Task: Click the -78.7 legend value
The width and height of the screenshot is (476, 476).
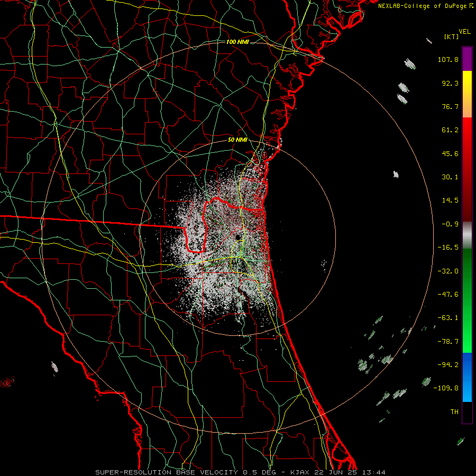Action: click(448, 342)
